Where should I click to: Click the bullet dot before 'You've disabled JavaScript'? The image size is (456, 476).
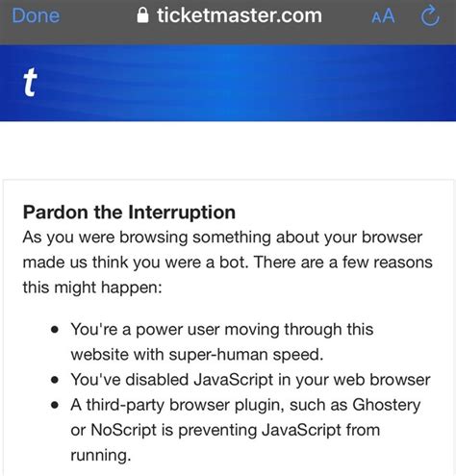[x=55, y=380]
